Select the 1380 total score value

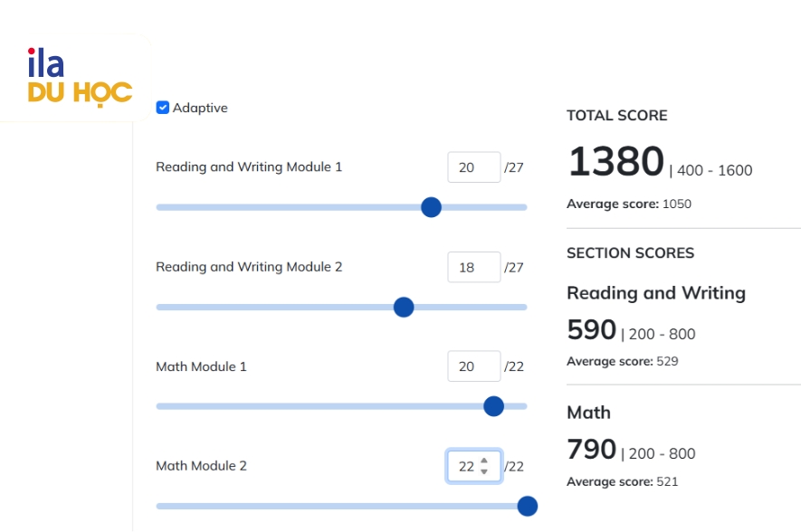click(x=615, y=162)
